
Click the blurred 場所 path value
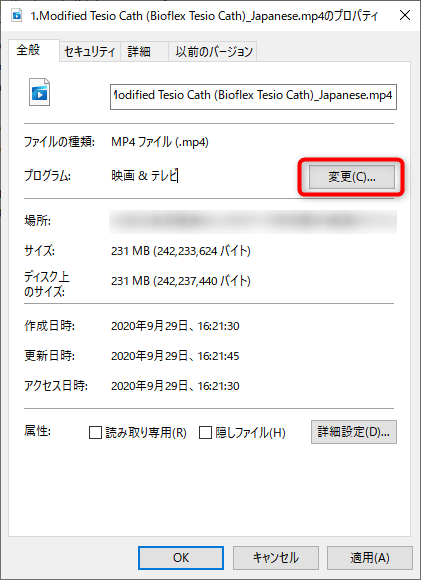pos(253,221)
